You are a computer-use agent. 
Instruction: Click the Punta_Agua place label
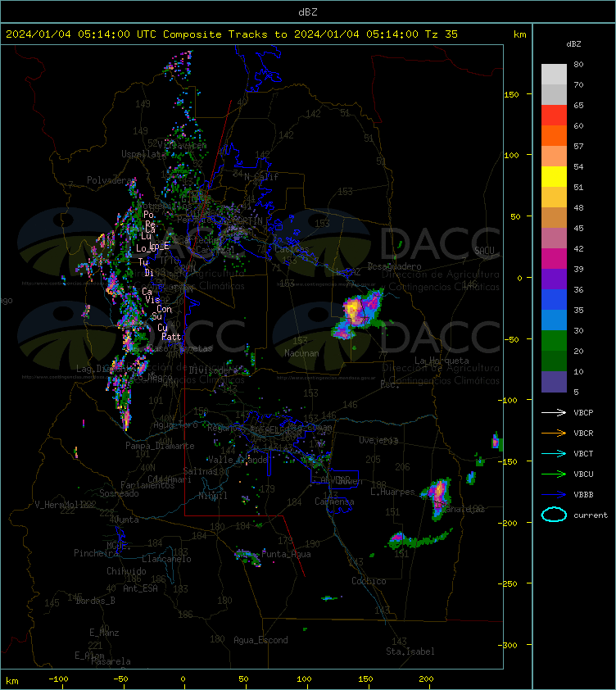click(286, 554)
